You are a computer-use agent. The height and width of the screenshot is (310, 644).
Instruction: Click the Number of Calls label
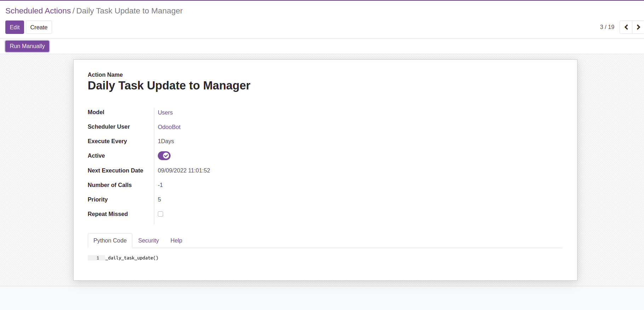[x=110, y=185]
